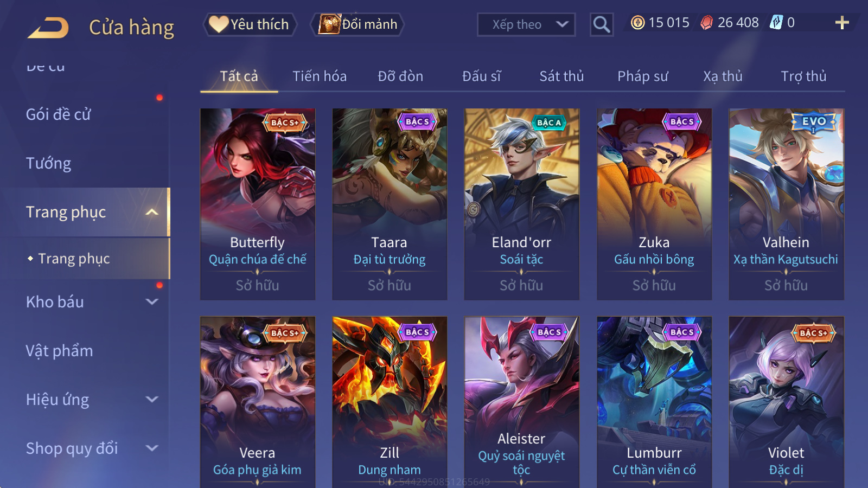This screenshot has height=488, width=868.
Task: Open Yêu thích favorites heart
Action: coord(250,24)
